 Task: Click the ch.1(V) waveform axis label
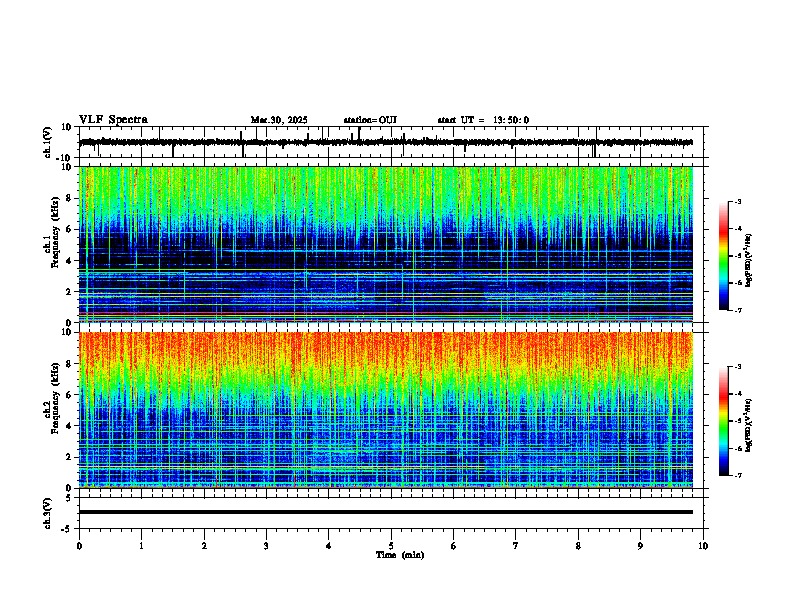click(49, 142)
